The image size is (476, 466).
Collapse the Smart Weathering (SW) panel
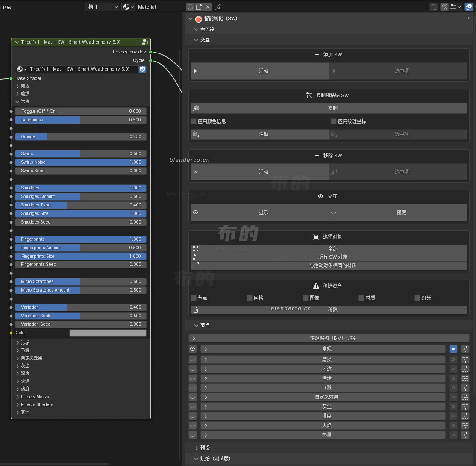190,18
